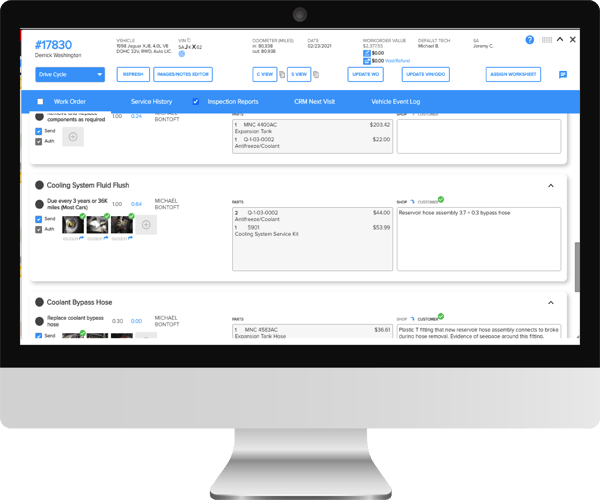Image resolution: width=600 pixels, height=500 pixels.
Task: Click the copy icon beside the VIN label
Action: coord(189,40)
